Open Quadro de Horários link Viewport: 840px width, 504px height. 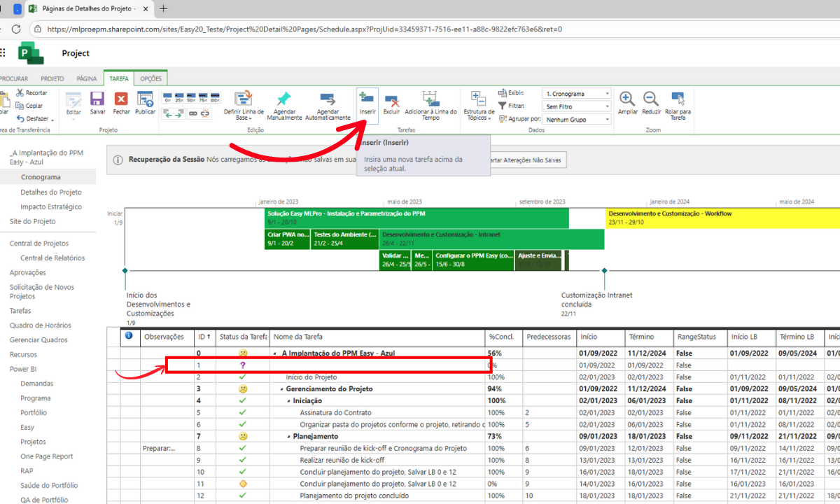coord(40,325)
